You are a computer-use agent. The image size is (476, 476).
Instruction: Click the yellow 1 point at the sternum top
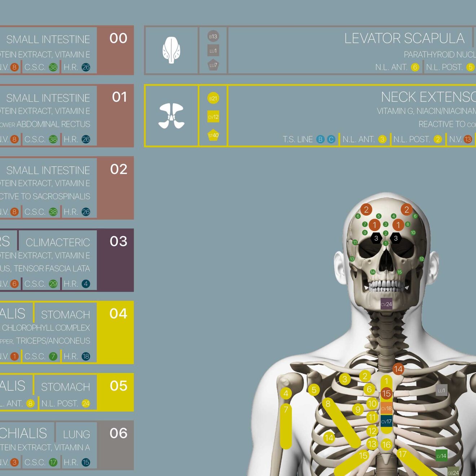[386, 381]
